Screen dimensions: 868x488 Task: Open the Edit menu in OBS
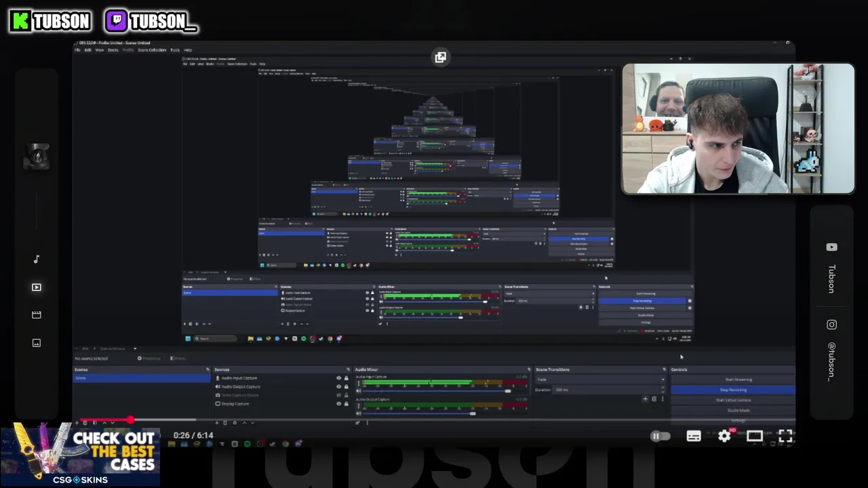coord(88,50)
